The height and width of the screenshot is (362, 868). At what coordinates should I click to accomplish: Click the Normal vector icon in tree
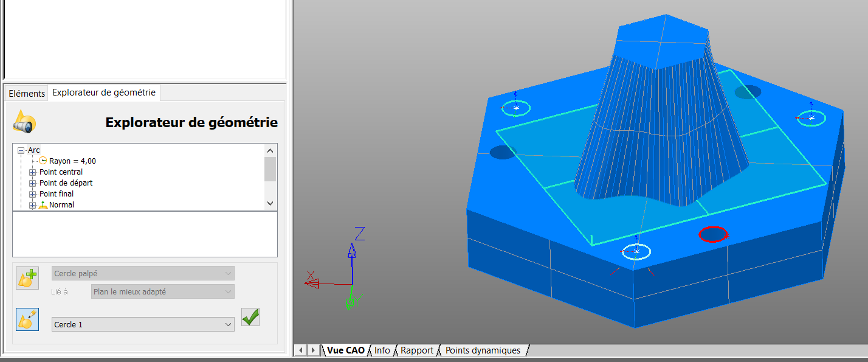click(43, 205)
